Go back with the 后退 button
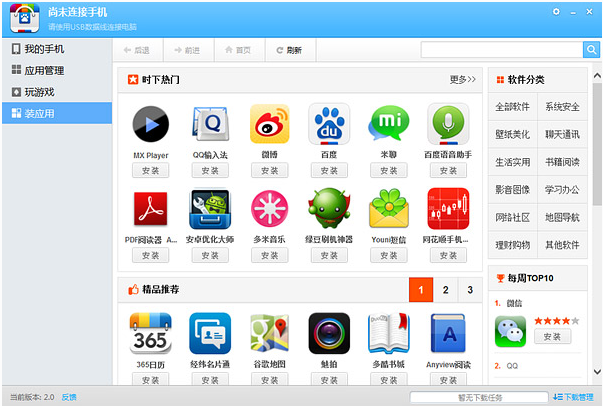 pos(137,50)
